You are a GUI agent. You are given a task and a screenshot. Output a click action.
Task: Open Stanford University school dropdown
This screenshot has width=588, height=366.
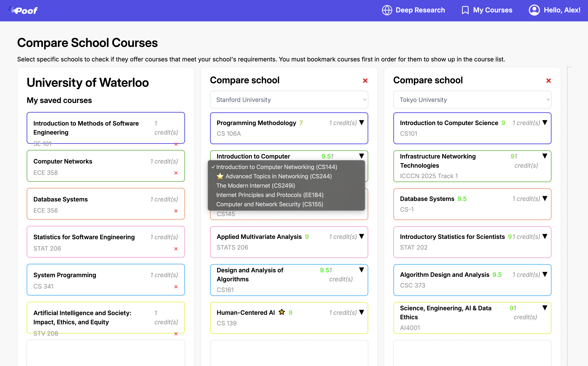(289, 100)
